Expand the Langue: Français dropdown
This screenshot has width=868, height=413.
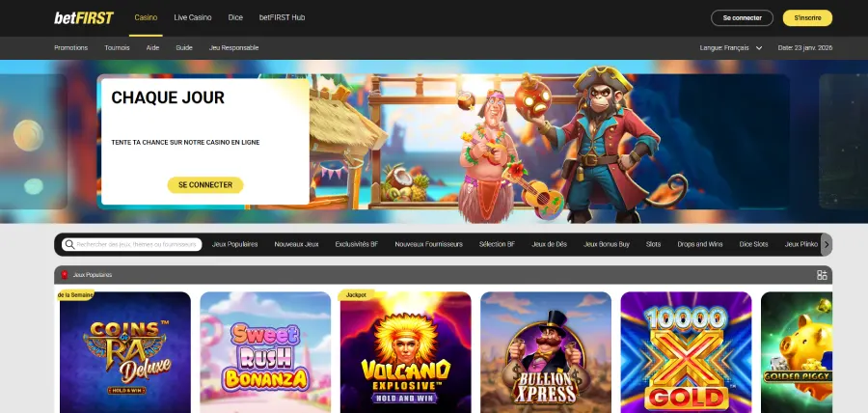pyautogui.click(x=731, y=47)
